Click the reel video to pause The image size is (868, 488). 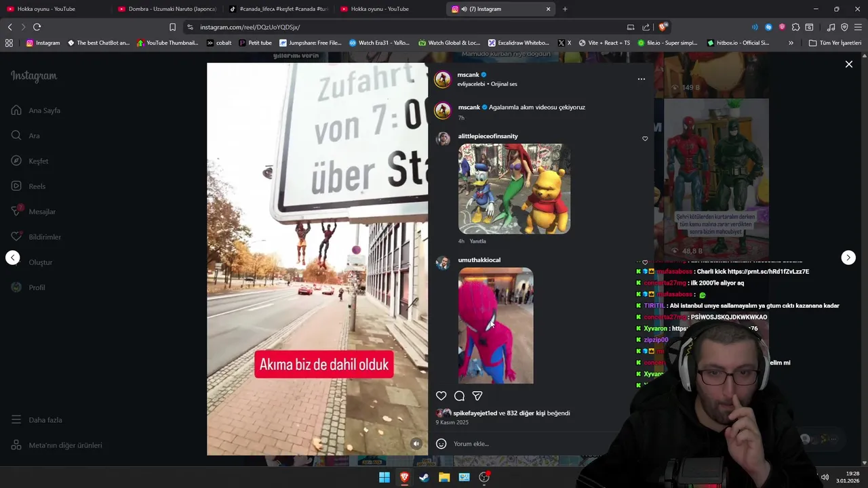click(x=317, y=259)
